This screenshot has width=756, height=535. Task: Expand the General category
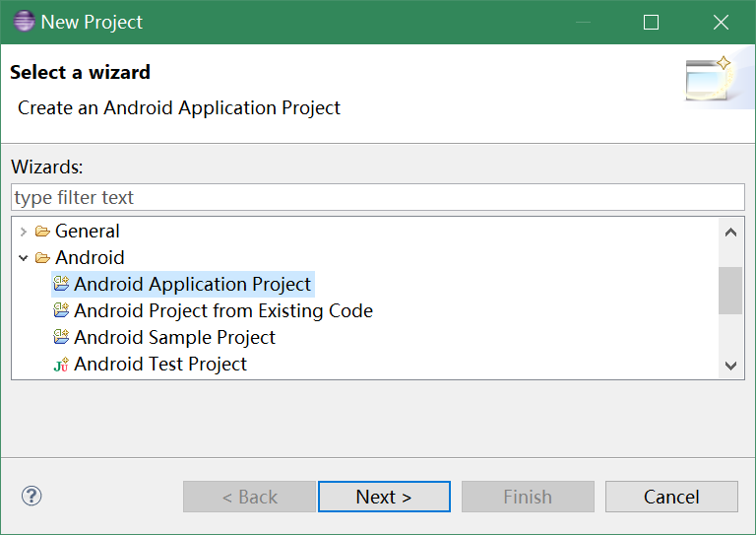(x=24, y=232)
